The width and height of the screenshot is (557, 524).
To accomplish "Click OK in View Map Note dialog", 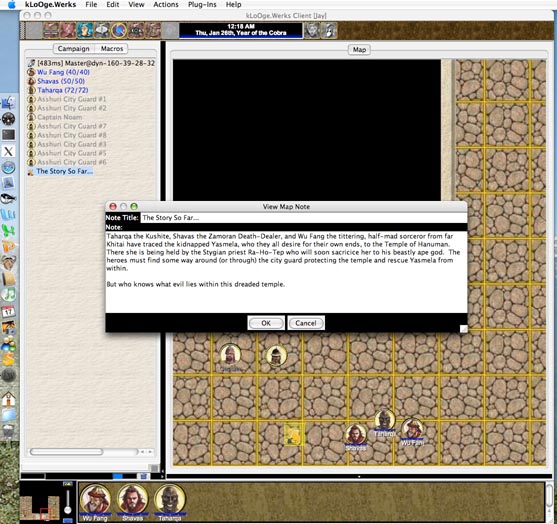I will [x=266, y=323].
